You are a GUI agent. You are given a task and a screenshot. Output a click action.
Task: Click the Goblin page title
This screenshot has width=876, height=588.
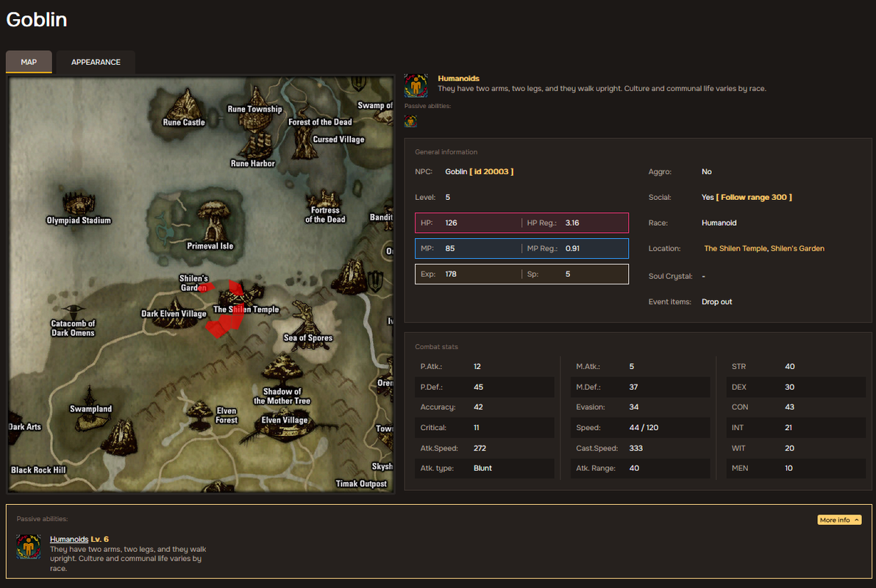click(36, 20)
